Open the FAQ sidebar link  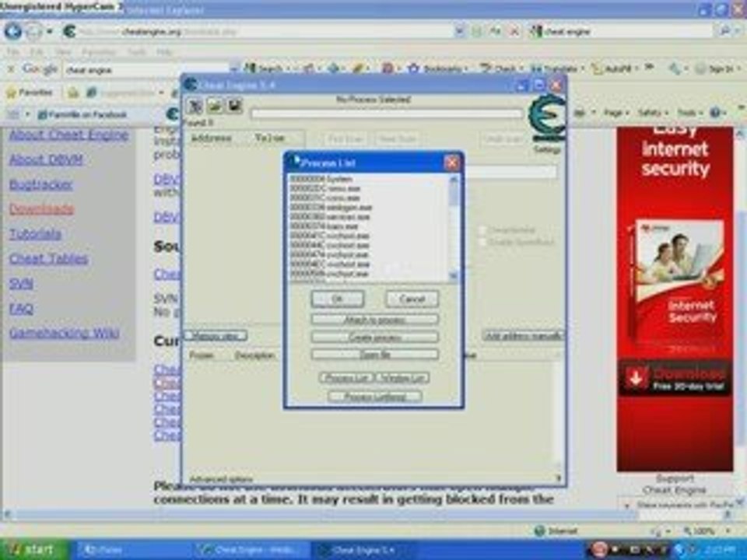coord(21,309)
